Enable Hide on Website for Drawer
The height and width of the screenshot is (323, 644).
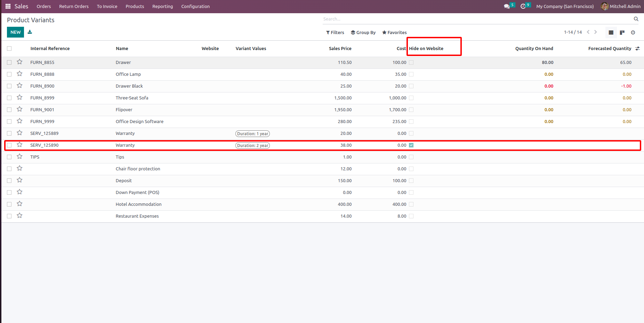click(411, 63)
